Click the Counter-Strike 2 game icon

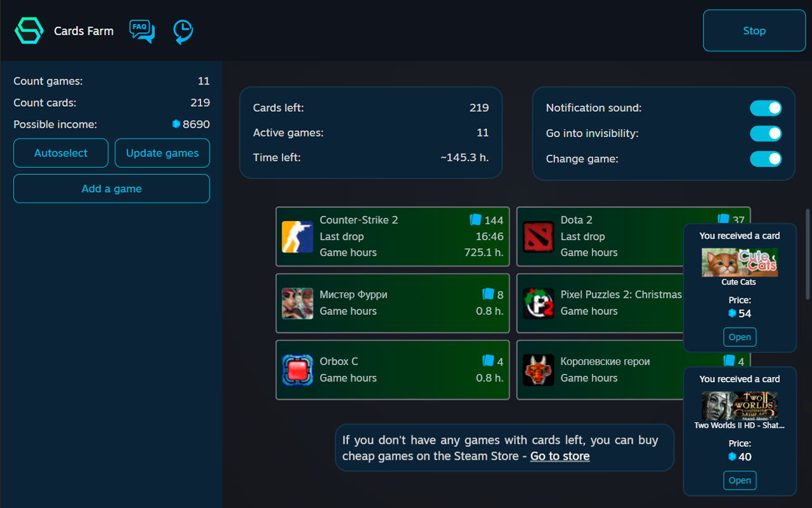coord(298,237)
